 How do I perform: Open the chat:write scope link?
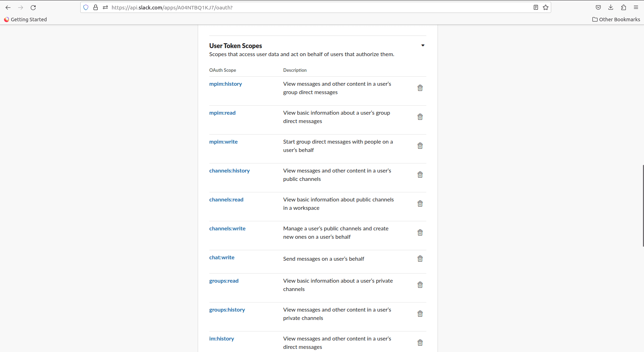[222, 258]
